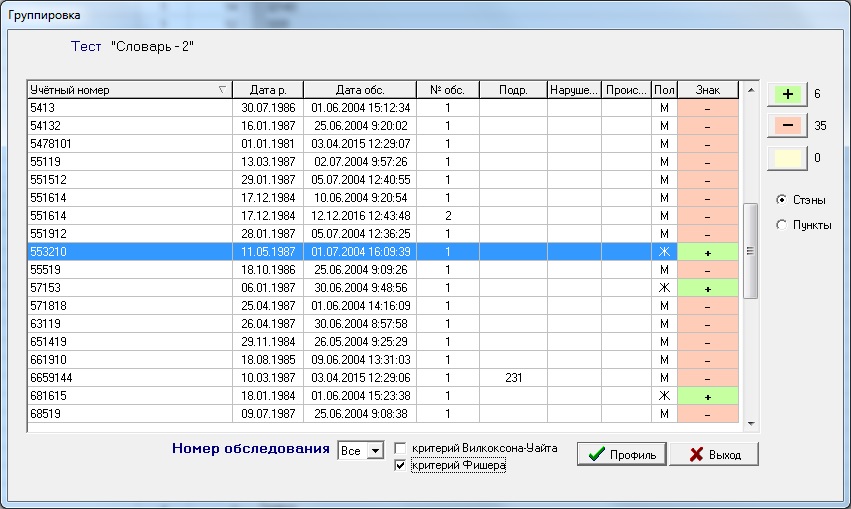The width and height of the screenshot is (851, 509).
Task: Click the green plus sign filter button
Action: click(x=786, y=94)
